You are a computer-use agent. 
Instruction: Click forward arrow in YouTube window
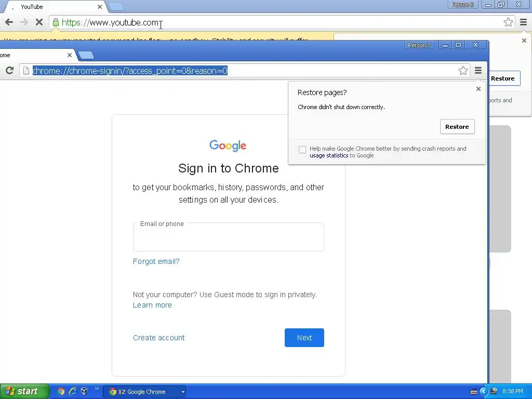point(24,22)
